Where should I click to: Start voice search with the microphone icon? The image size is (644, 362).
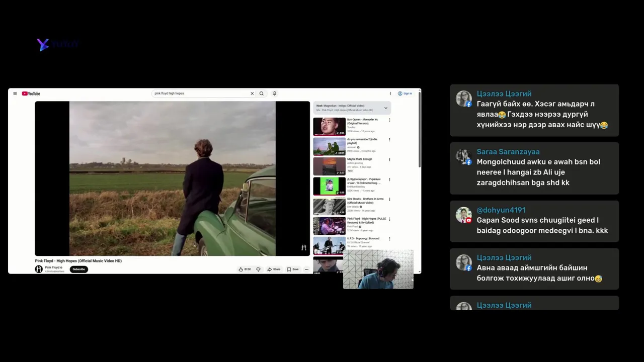274,94
